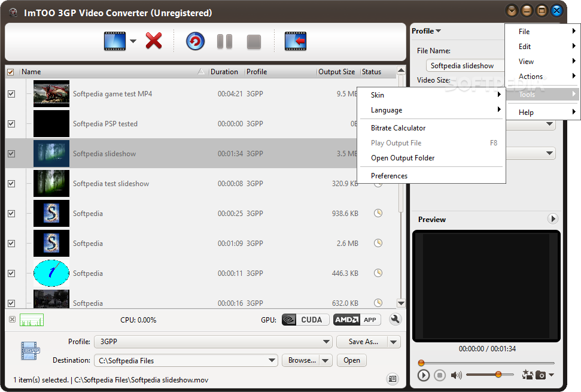Mute preview audio with speaker icon
Image resolution: width=581 pixels, height=392 pixels.
pos(456,375)
